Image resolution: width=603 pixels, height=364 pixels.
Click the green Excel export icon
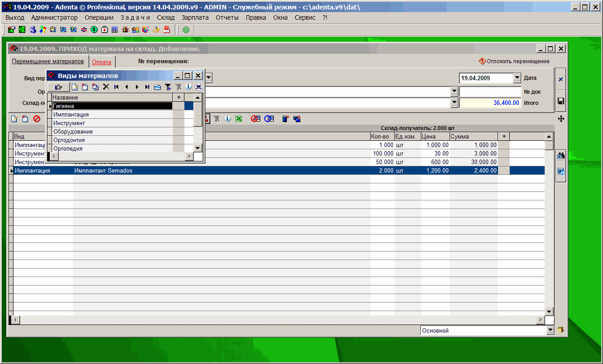(x=239, y=119)
